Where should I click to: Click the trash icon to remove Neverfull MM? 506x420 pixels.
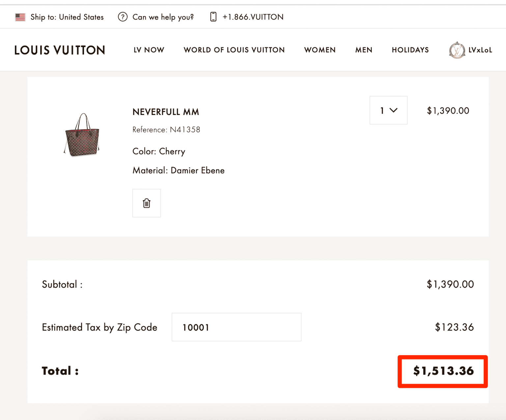[147, 203]
